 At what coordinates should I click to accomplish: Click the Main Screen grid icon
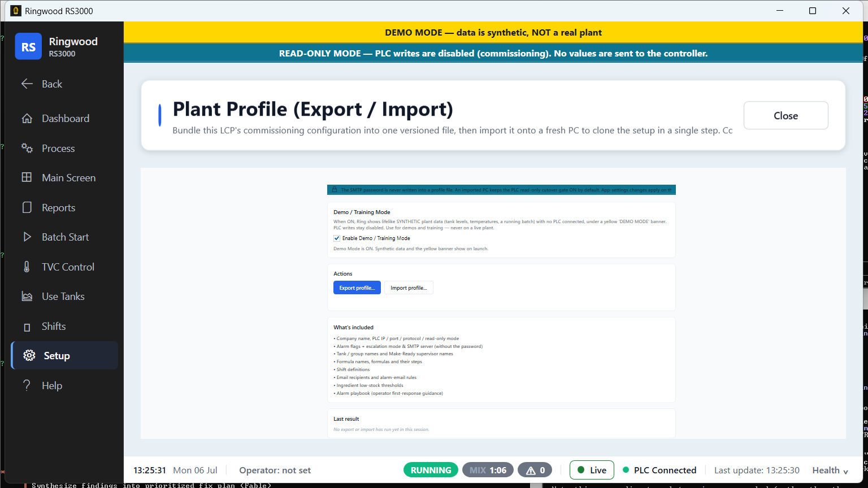click(27, 177)
